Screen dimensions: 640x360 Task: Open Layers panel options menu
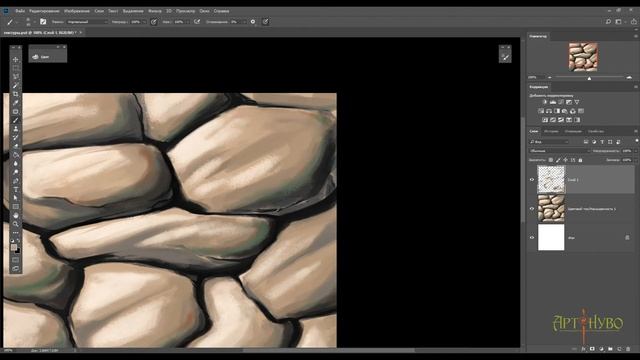(636, 131)
